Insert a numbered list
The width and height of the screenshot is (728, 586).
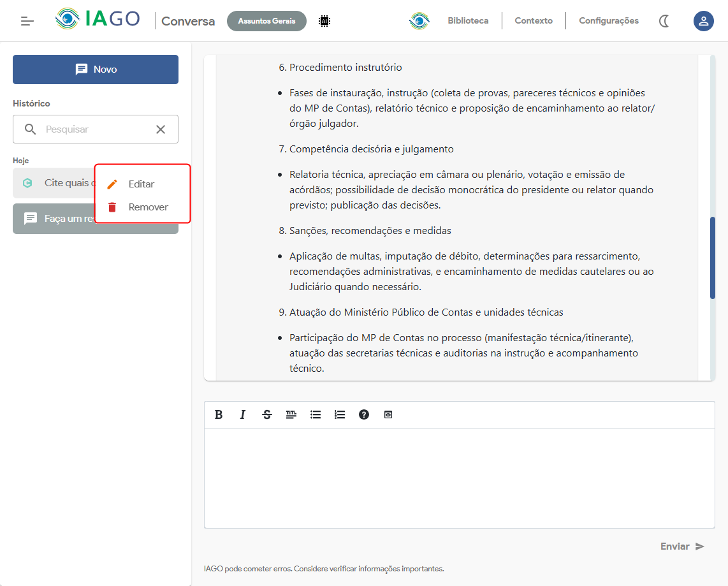(x=340, y=414)
